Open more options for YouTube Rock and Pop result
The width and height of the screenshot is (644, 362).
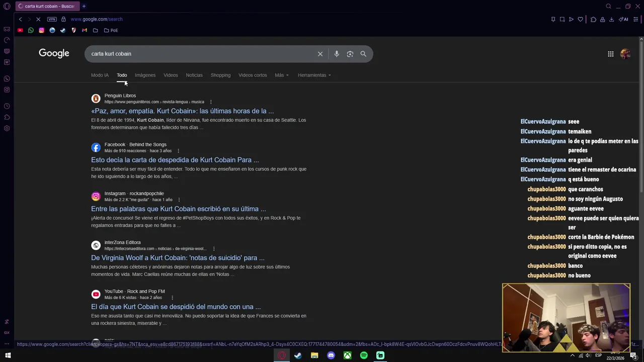[x=172, y=298]
